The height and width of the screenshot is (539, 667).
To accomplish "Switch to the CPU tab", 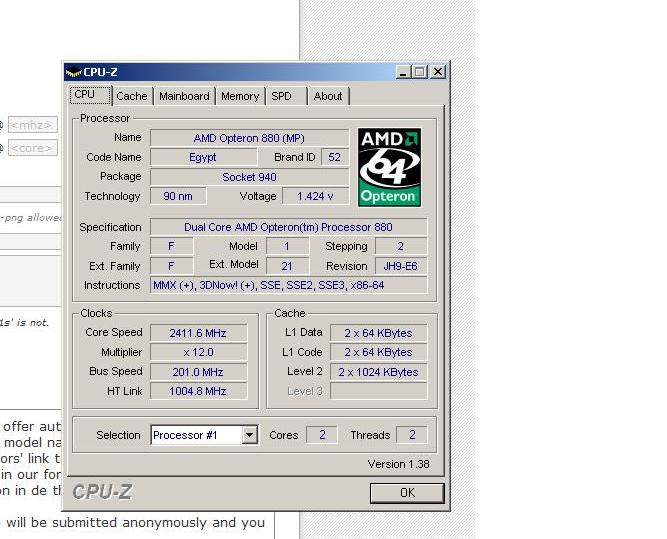I will (x=90, y=95).
